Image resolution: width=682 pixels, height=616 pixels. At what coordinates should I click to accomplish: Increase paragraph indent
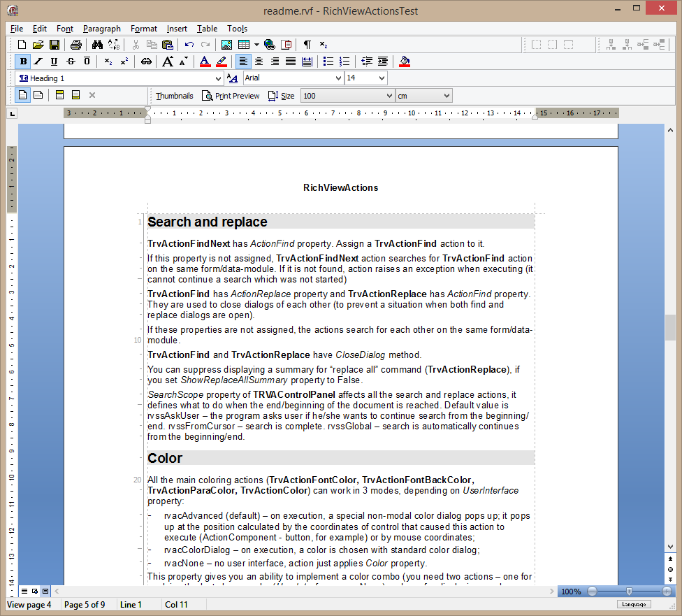point(383,62)
